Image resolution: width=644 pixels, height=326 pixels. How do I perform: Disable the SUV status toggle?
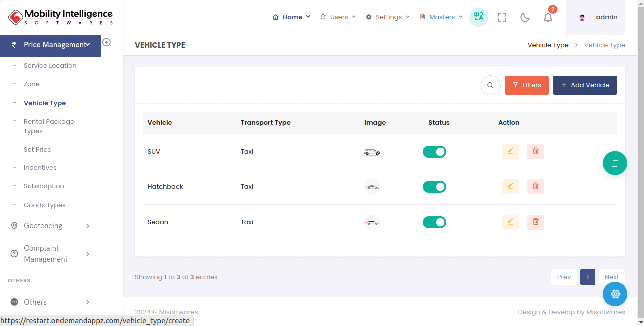[434, 152]
